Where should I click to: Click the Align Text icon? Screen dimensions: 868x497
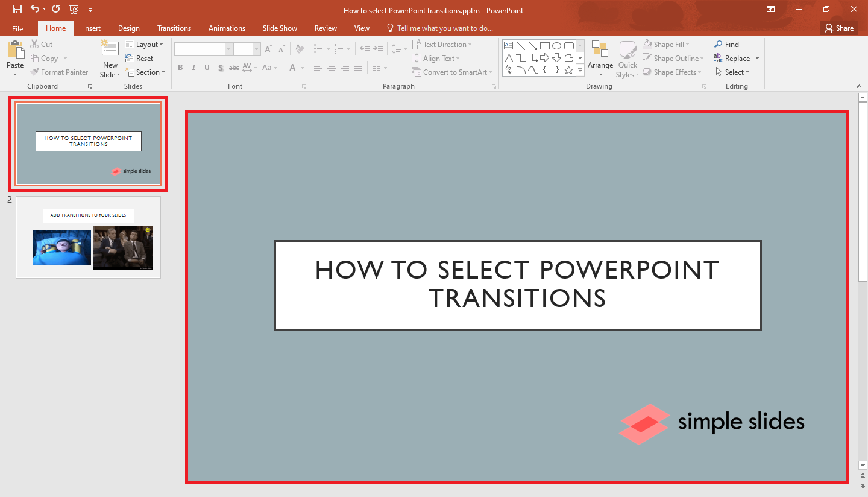pyautogui.click(x=436, y=58)
